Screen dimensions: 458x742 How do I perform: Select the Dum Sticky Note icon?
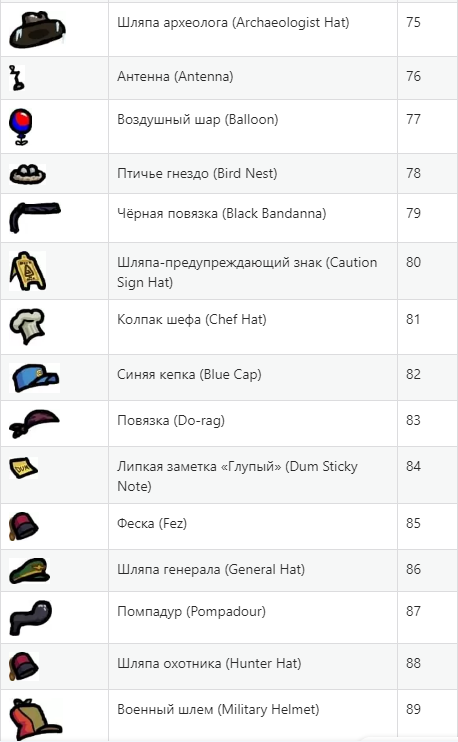pos(23,468)
